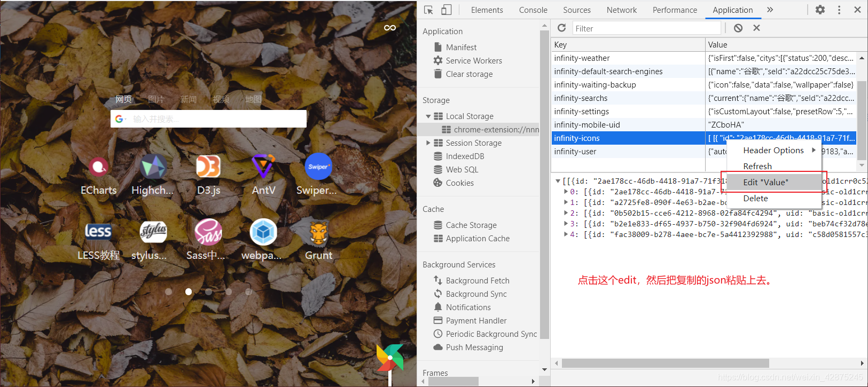Show more DevTools tabs with chevron
The width and height of the screenshot is (868, 387).
(x=770, y=10)
